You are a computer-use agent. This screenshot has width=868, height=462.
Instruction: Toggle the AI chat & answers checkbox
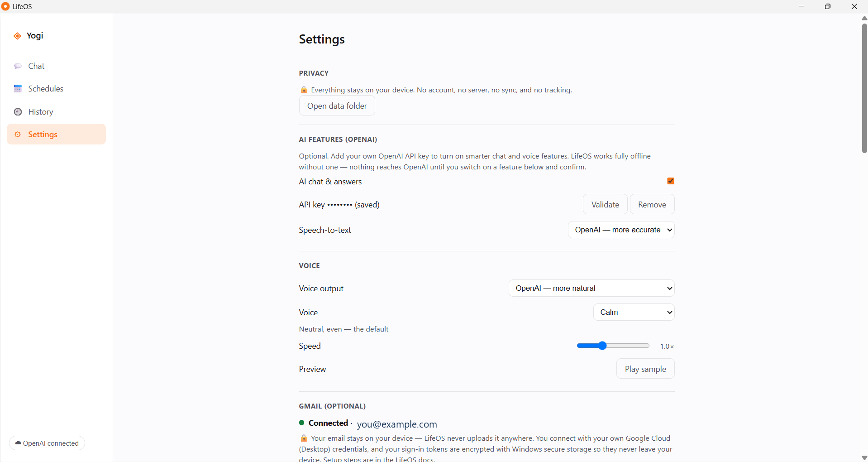pyautogui.click(x=671, y=181)
